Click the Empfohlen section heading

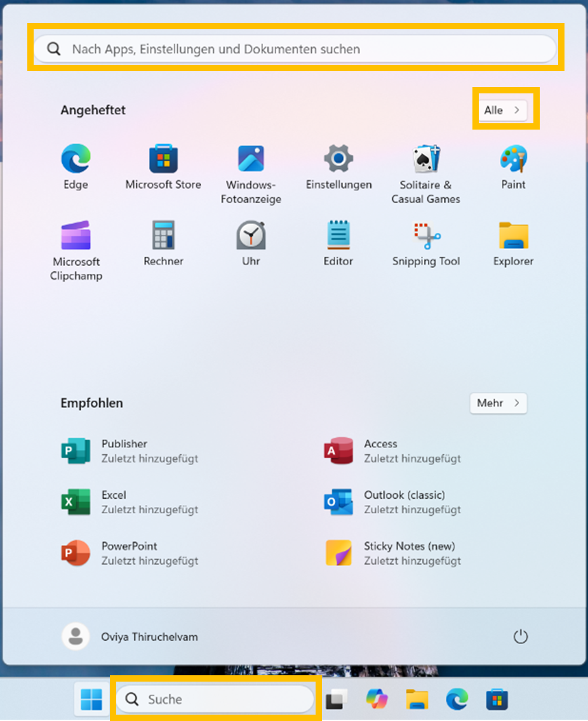(92, 403)
